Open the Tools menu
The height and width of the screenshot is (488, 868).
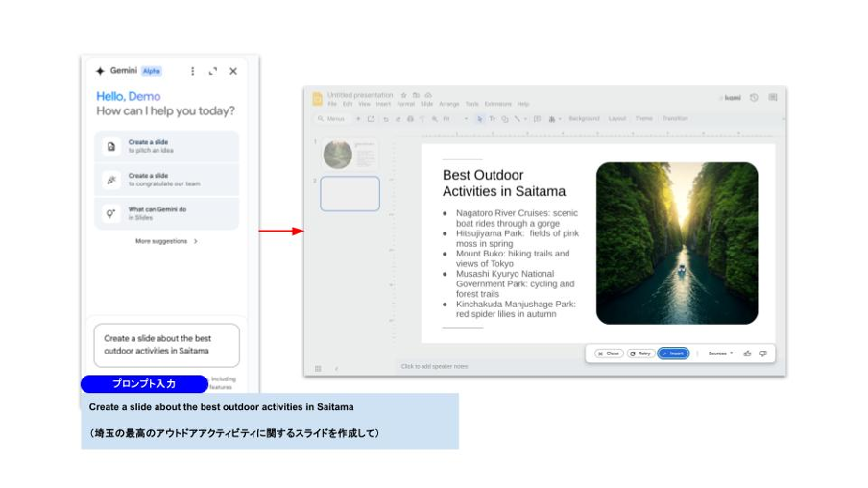[471, 104]
